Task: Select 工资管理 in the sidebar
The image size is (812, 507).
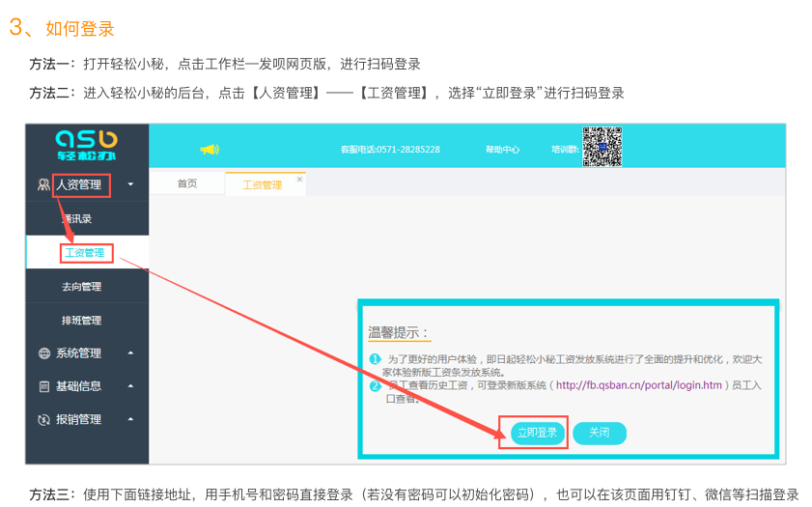Action: click(84, 253)
